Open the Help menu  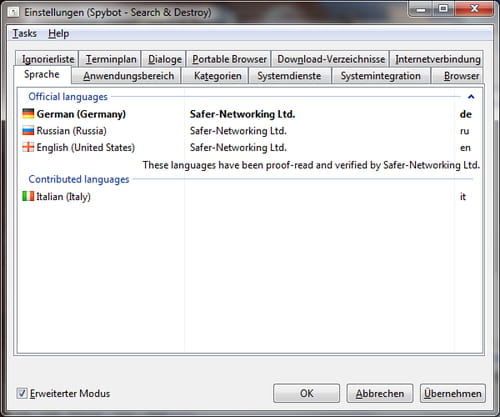coord(58,33)
